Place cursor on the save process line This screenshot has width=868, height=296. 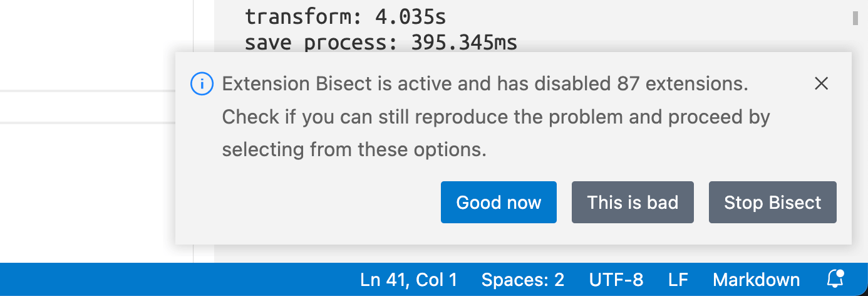[x=381, y=43]
